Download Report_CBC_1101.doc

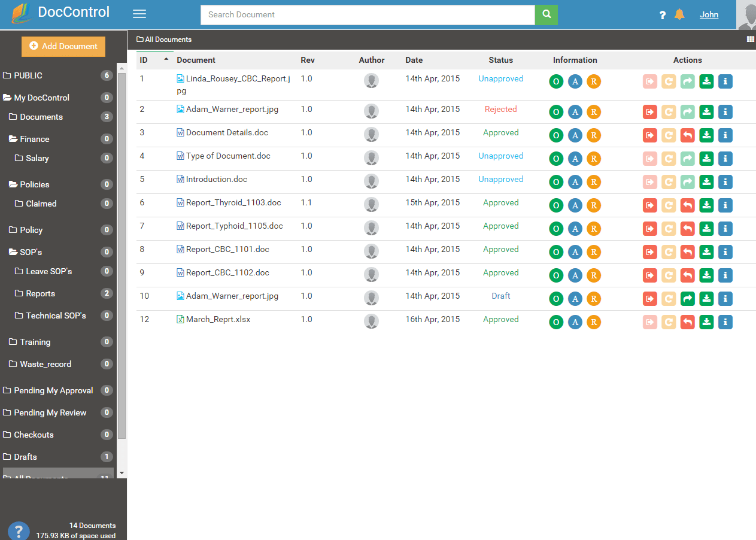[x=706, y=252]
